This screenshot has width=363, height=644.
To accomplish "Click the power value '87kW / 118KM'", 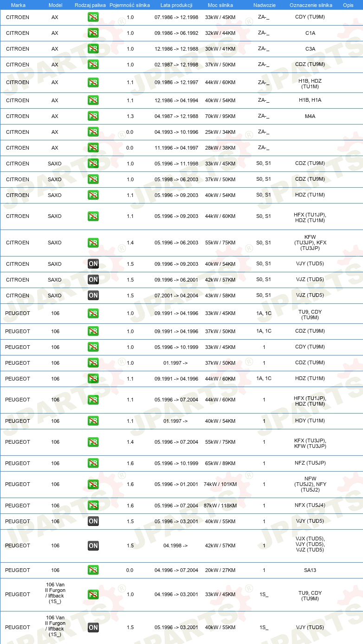I will (220, 506).
